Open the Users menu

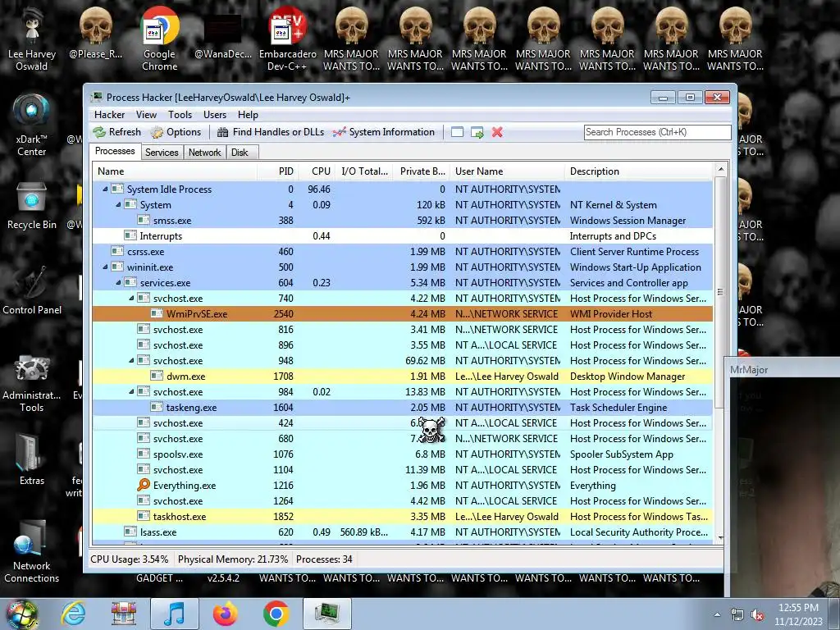(x=215, y=115)
